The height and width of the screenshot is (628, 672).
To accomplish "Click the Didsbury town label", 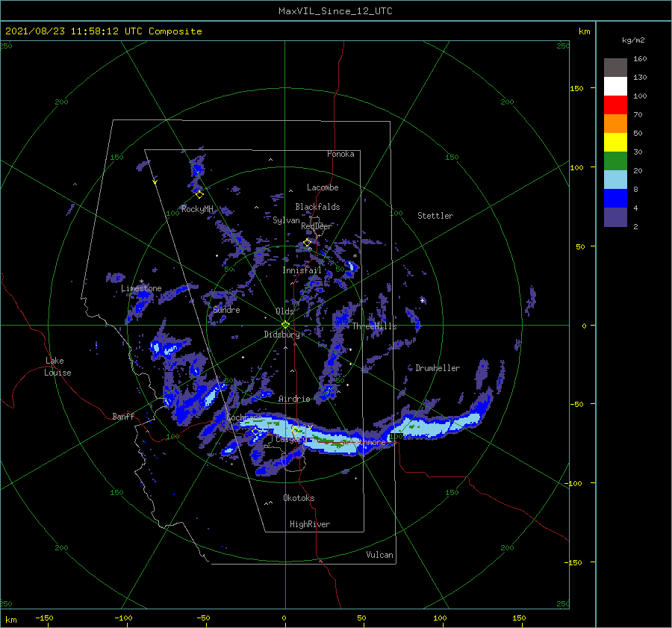I will coord(281,335).
